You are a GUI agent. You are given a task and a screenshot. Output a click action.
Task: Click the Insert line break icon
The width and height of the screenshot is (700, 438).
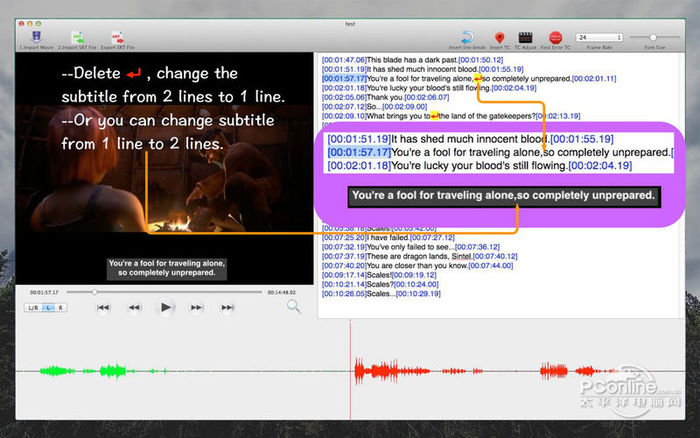tap(468, 37)
